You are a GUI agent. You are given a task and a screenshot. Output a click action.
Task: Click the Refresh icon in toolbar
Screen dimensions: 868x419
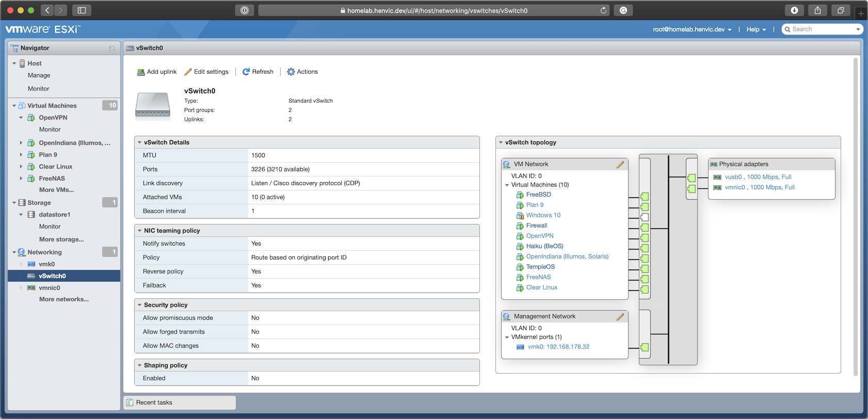coord(246,72)
